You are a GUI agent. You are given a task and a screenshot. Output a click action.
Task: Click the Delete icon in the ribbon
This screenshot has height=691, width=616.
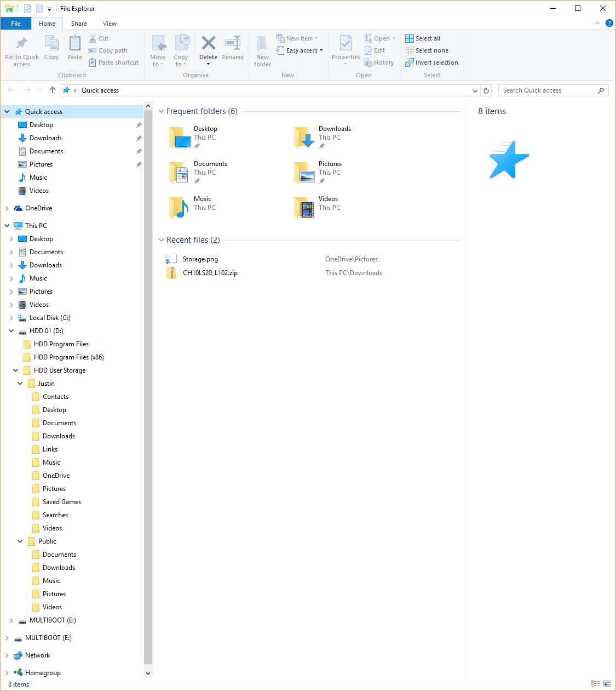208,43
